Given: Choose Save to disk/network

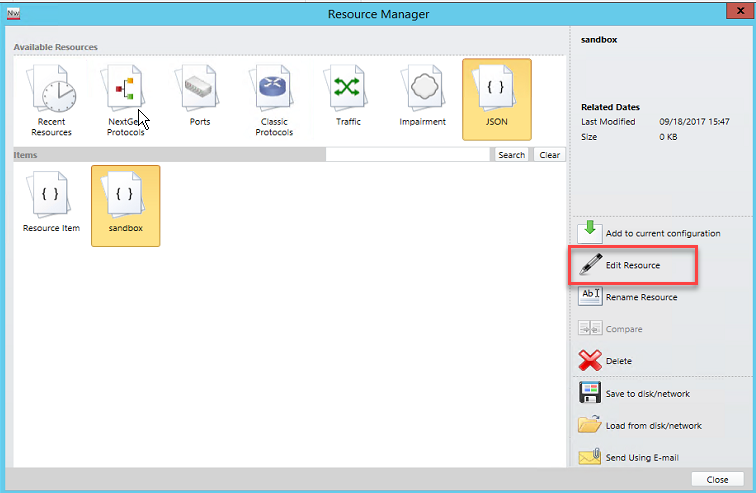Looking at the screenshot, I should (647, 393).
